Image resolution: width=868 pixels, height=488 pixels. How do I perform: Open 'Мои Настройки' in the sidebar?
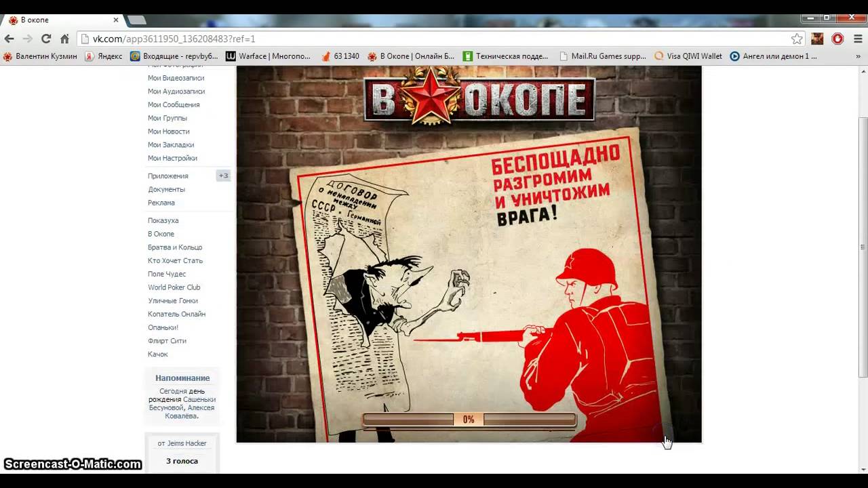pyautogui.click(x=172, y=159)
